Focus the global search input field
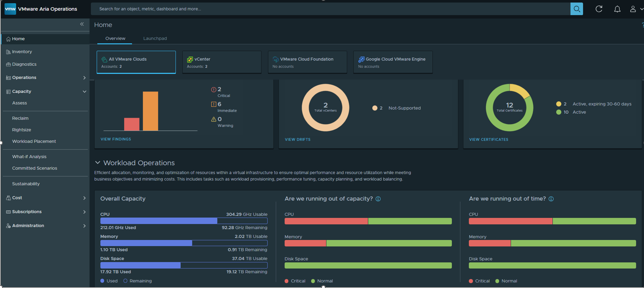 pos(330,9)
